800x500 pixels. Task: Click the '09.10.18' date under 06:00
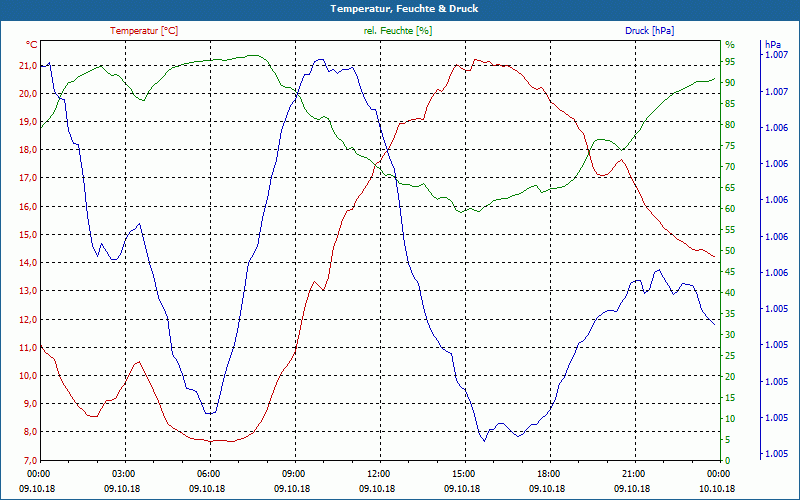pos(208,488)
